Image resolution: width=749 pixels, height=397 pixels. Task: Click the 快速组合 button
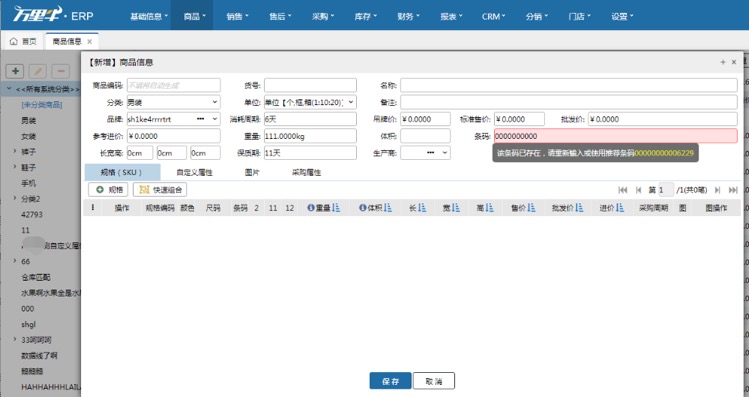coord(160,190)
